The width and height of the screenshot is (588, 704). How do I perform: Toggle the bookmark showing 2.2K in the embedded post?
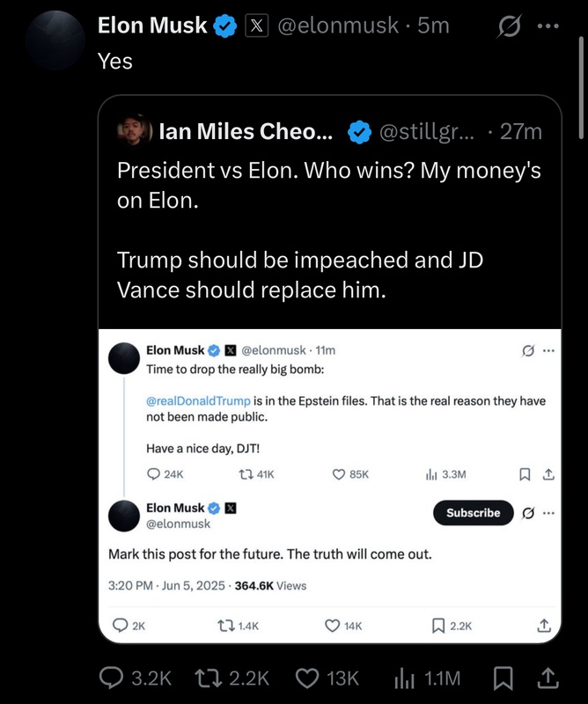(x=437, y=626)
